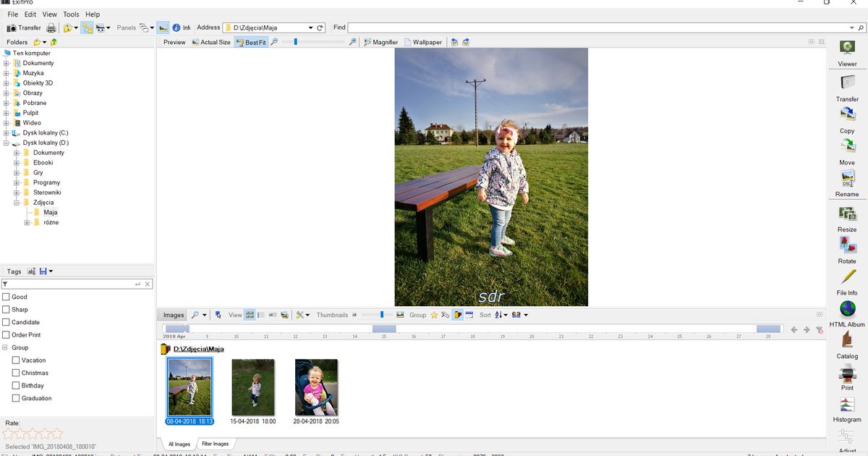Image resolution: width=868 pixels, height=456 pixels.
Task: Check the Good tag checkbox
Action: pos(7,297)
